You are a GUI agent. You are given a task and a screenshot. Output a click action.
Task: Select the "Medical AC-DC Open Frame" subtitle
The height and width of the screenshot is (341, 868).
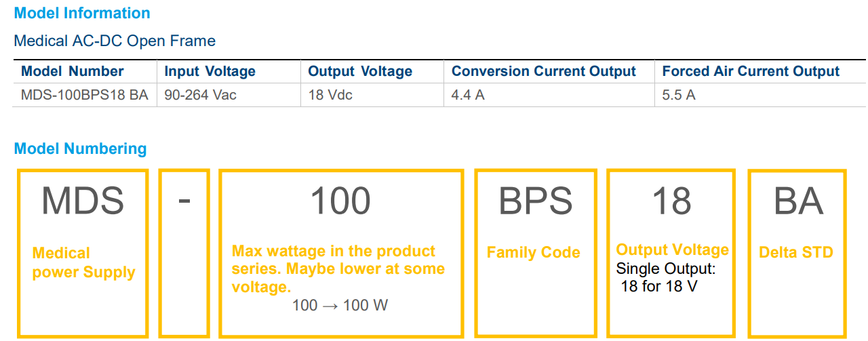(115, 41)
